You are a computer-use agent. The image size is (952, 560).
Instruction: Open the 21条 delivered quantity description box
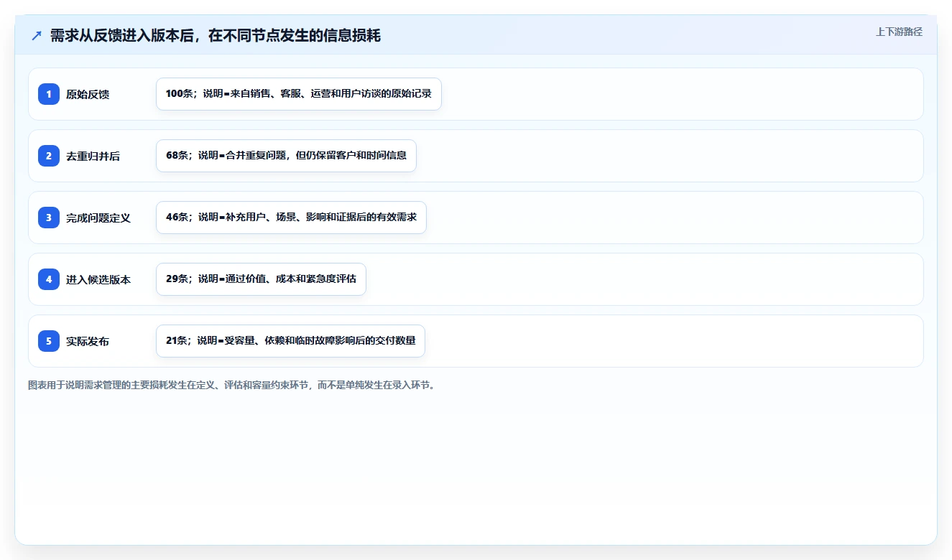(290, 341)
